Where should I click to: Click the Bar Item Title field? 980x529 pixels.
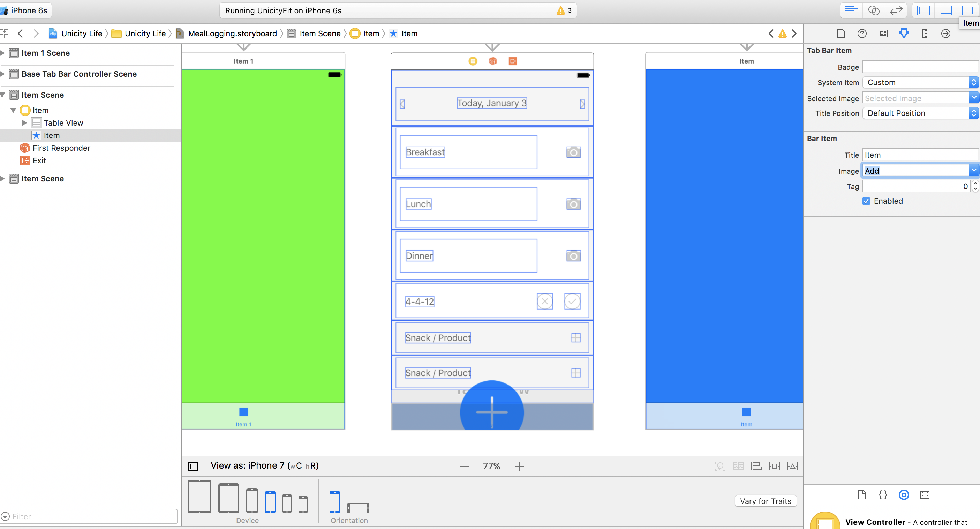[x=920, y=155]
